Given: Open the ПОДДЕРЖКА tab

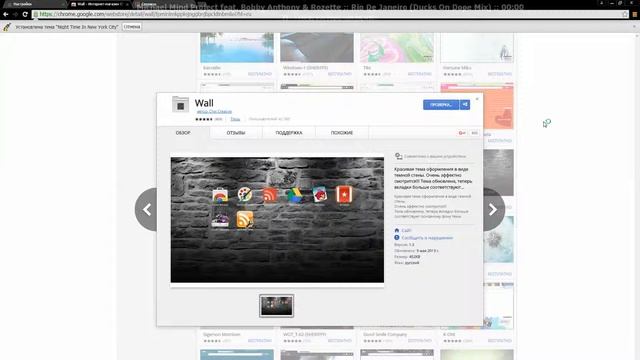Looking at the screenshot, I should [289, 133].
